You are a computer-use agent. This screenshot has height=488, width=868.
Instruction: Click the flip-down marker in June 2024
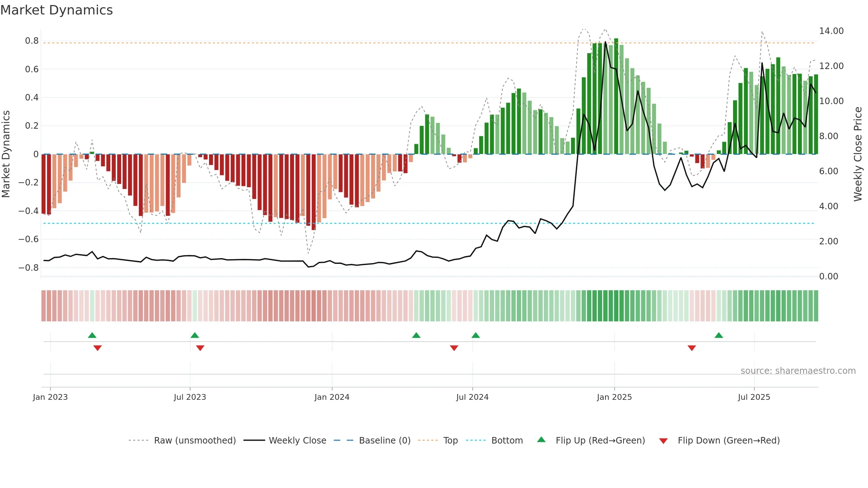pyautogui.click(x=454, y=348)
